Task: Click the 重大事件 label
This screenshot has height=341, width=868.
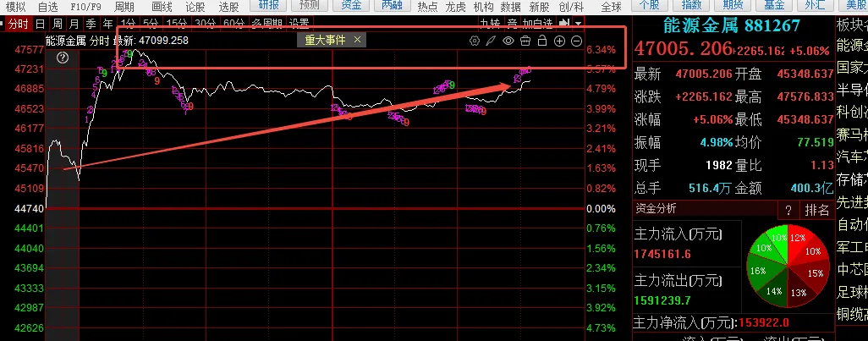Action: [x=325, y=40]
